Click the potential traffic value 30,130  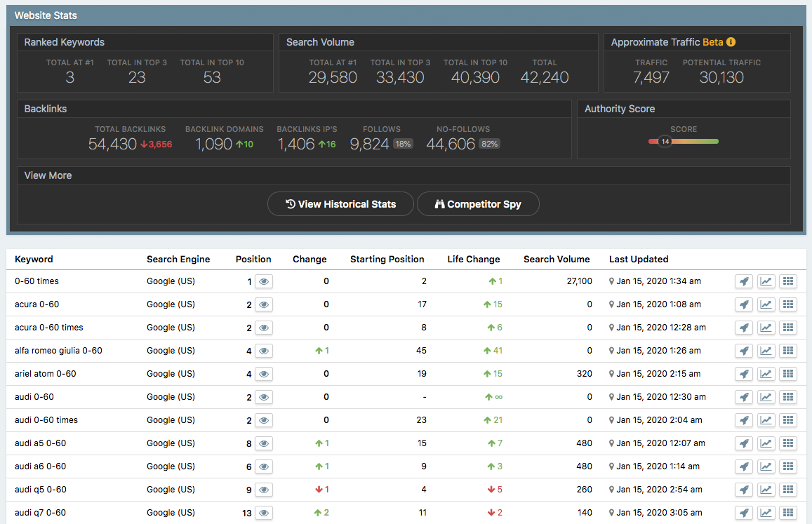pos(721,77)
